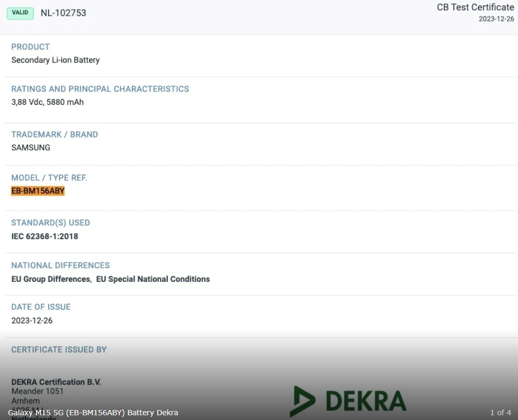This screenshot has width=518, height=420.
Task: Click the MODEL / TYPE REF. label
Action: coord(49,178)
